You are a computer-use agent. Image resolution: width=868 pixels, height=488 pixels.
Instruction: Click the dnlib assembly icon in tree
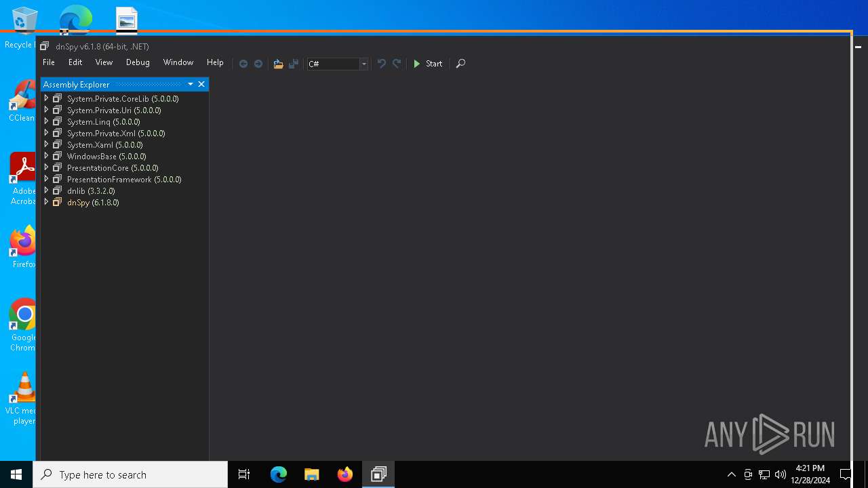click(x=57, y=190)
